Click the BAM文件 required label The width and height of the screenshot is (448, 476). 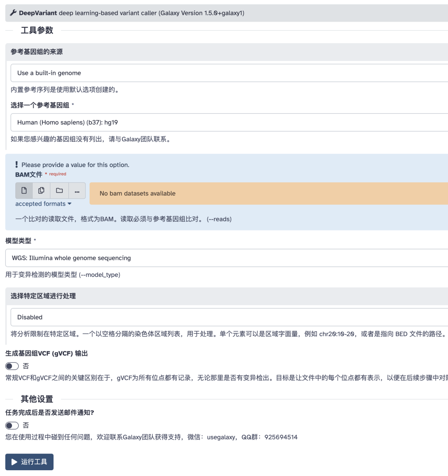[41, 175]
